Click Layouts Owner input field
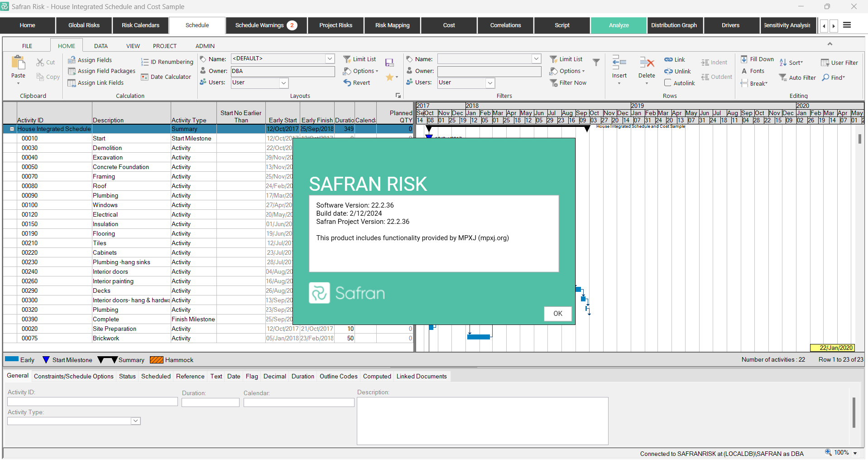The width and height of the screenshot is (868, 460). point(283,71)
